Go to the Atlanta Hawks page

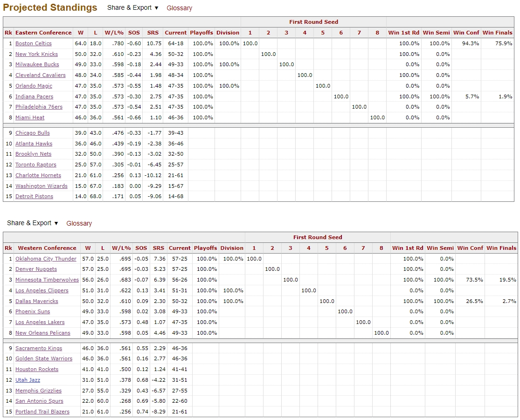pos(34,144)
